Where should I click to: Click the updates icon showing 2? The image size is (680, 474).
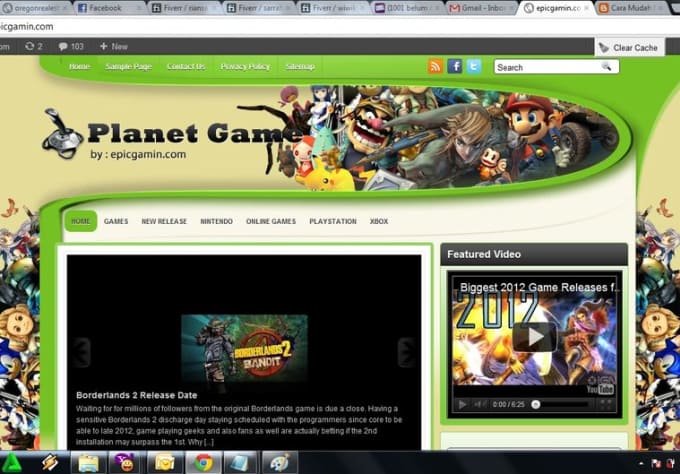33,46
